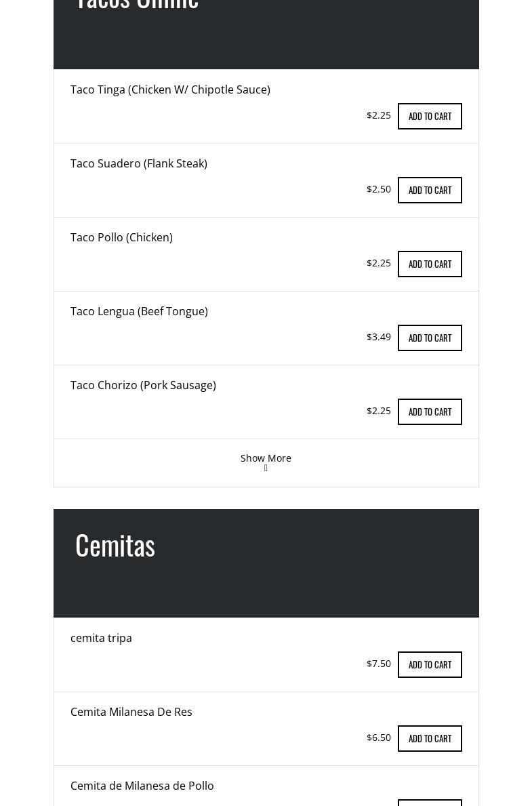Add Taco Suadero to cart
Screen dimensions: 532x806
(430, 190)
